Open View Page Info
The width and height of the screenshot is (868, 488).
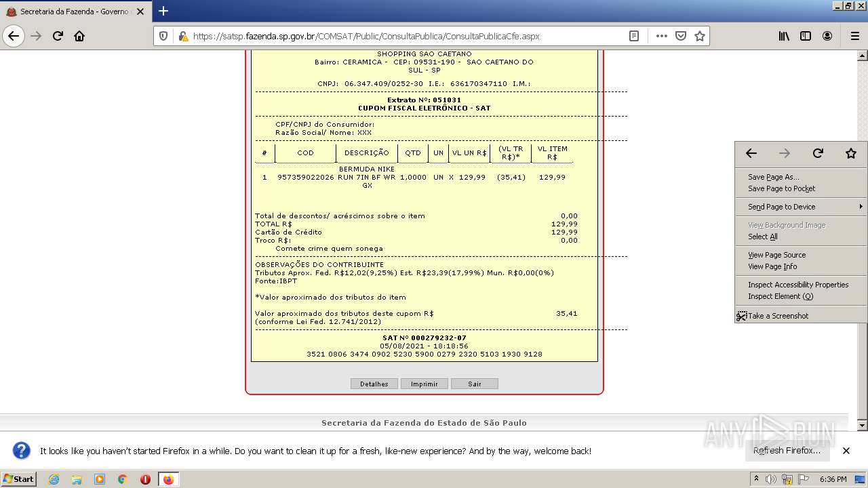tap(801, 266)
